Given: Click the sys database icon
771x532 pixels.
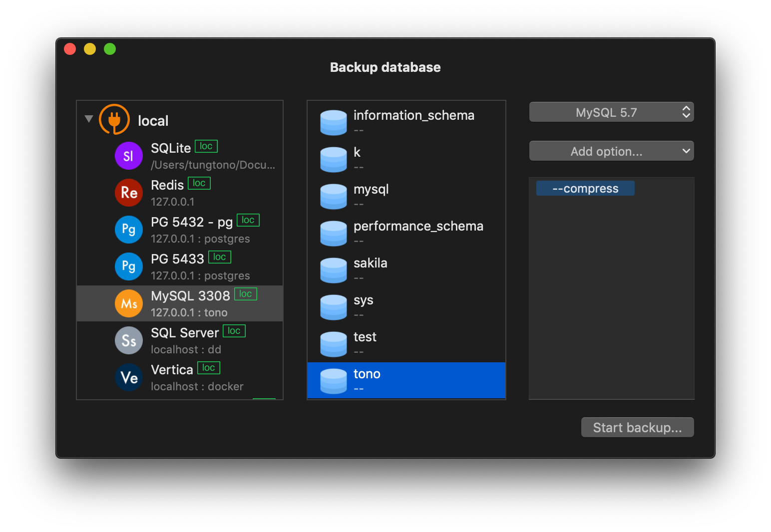Looking at the screenshot, I should pos(334,307).
